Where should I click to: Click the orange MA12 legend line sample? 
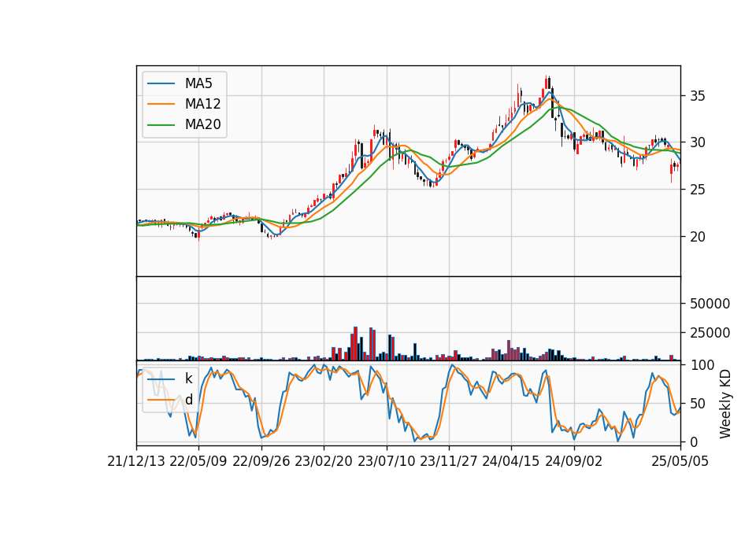(161, 104)
